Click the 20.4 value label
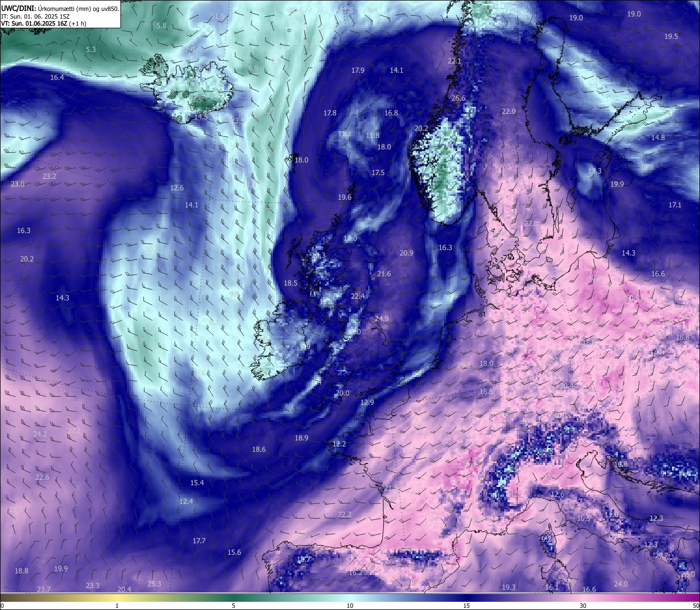The width and height of the screenshot is (700, 610). 124,590
